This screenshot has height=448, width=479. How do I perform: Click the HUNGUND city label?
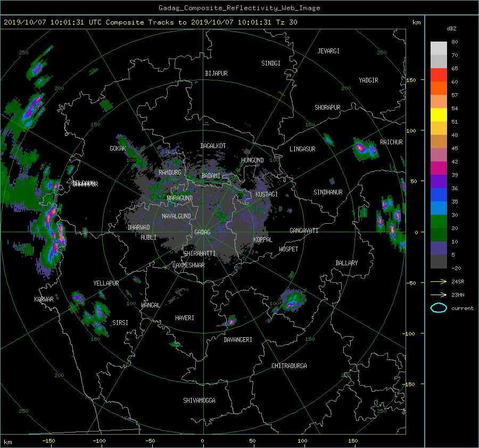point(252,160)
